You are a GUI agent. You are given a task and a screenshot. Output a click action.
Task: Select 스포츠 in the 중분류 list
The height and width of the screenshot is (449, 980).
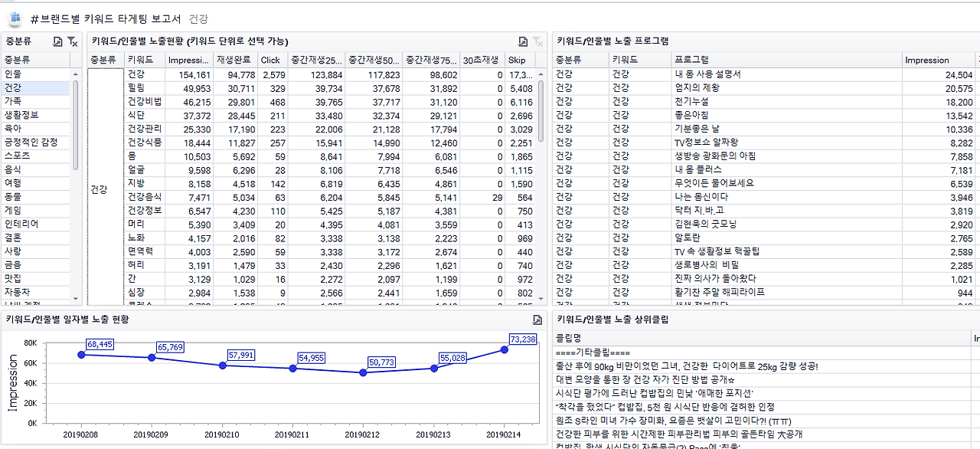pos(35,156)
